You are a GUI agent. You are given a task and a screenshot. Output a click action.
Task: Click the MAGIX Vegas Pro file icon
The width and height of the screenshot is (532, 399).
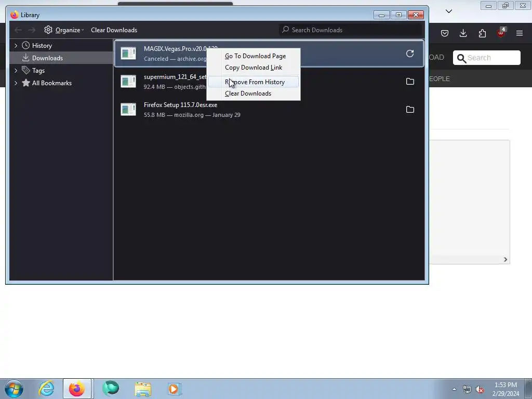pos(128,54)
